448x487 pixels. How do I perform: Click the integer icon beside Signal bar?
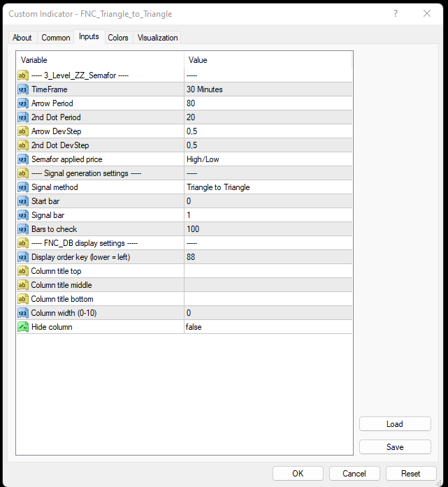tap(23, 215)
